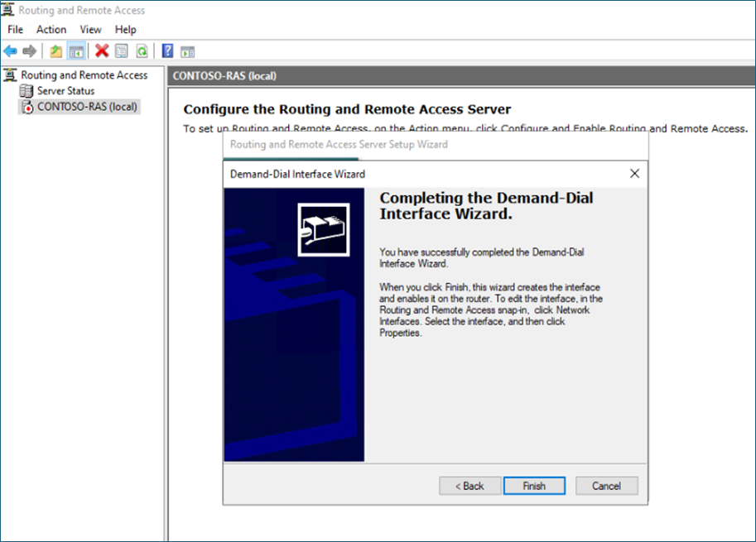Click the green Refresh toolbar icon
This screenshot has height=542, width=756.
142,51
